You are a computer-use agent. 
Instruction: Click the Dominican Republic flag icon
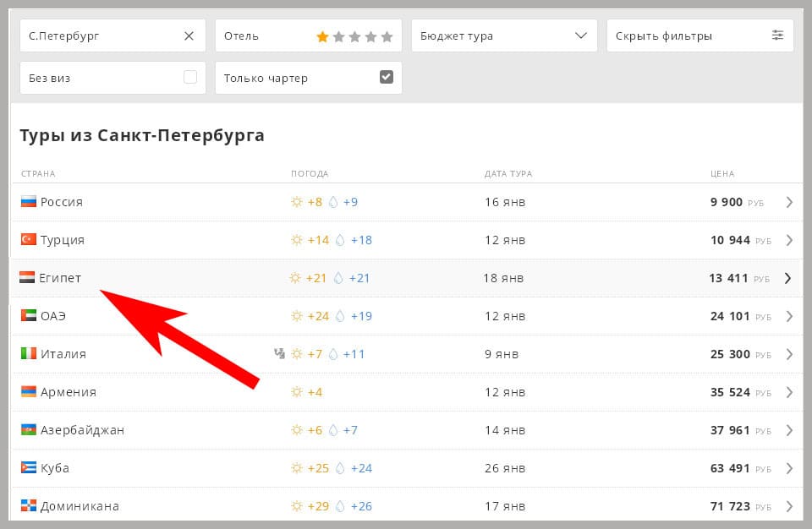pos(29,505)
